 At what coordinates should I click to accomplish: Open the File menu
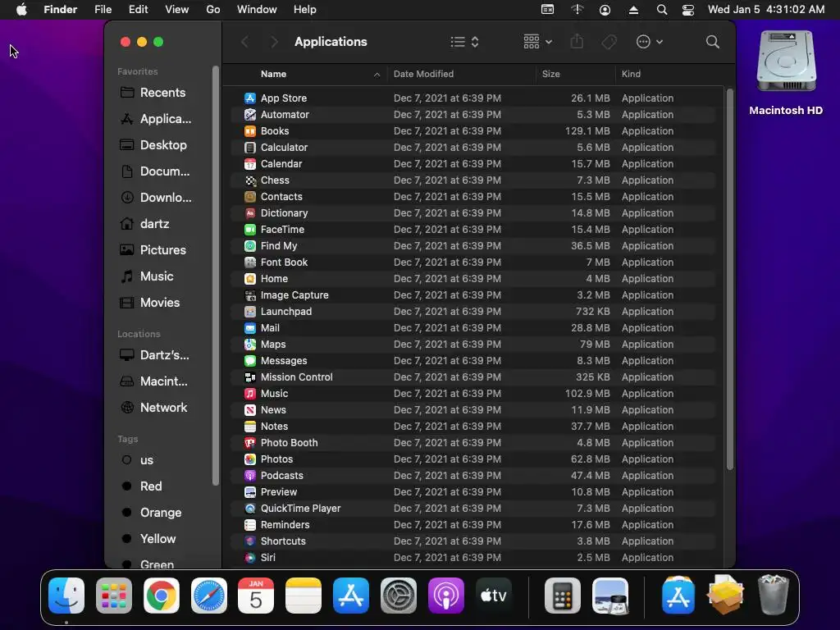103,10
